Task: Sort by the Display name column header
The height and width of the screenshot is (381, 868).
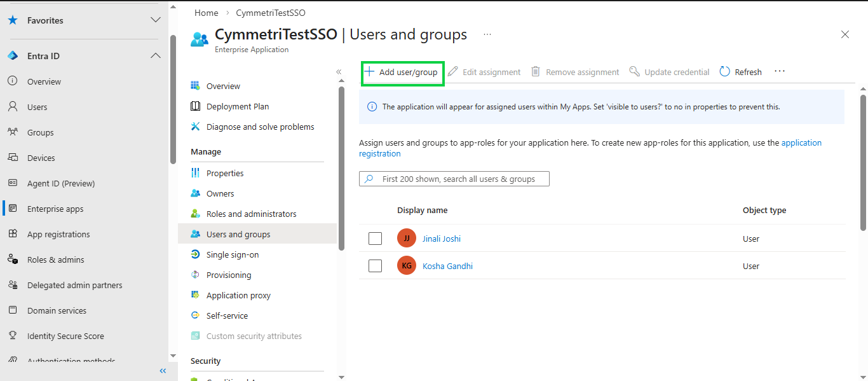Action: [422, 211]
